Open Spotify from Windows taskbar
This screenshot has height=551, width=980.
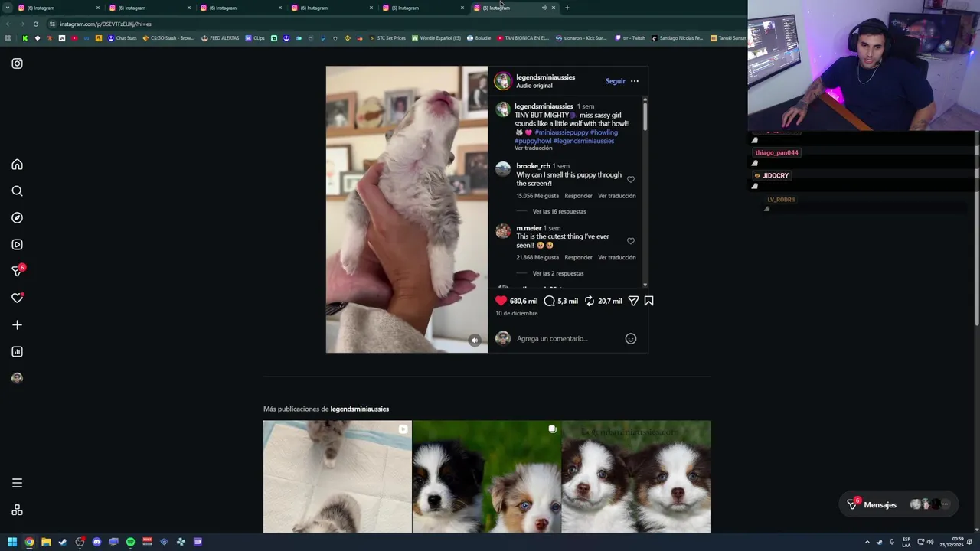130,542
